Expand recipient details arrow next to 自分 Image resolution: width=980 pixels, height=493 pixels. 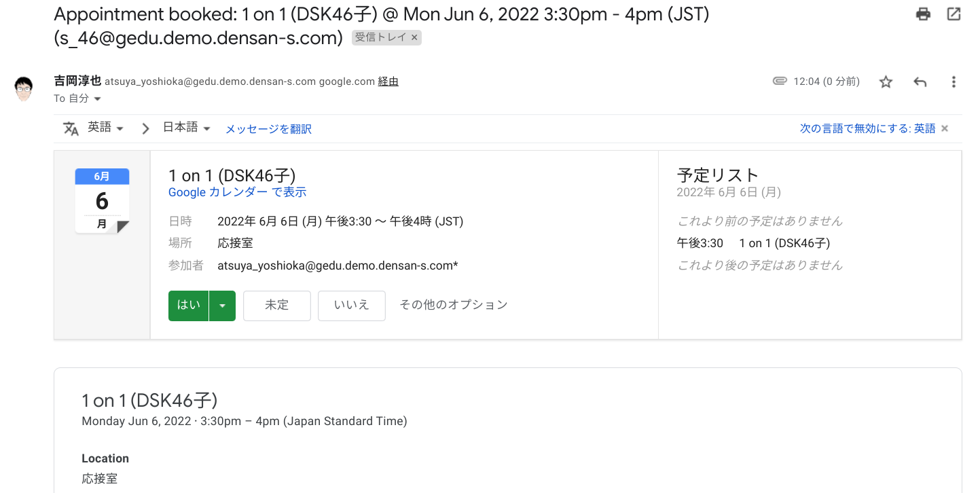point(97,99)
